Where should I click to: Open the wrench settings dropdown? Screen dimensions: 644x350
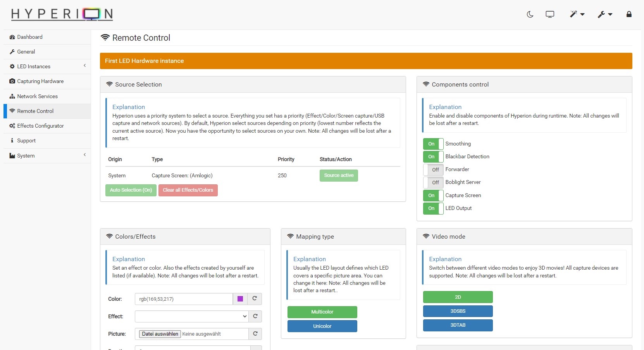click(604, 14)
